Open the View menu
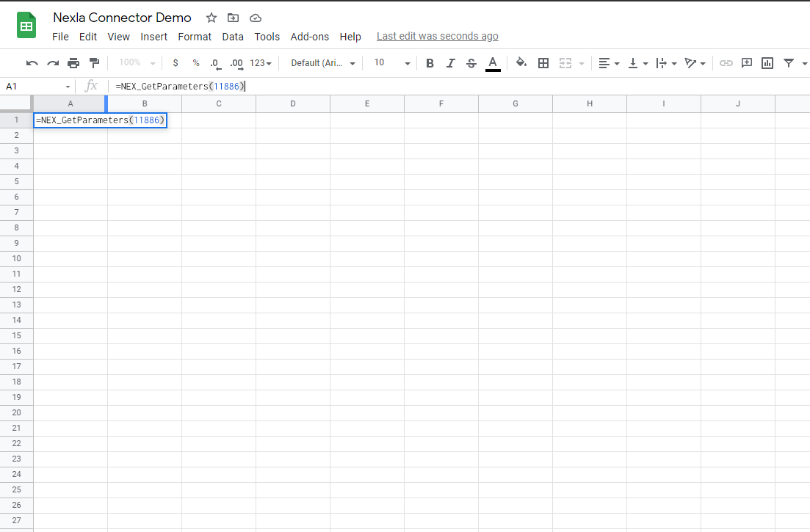Image resolution: width=810 pixels, height=532 pixels. (x=118, y=37)
